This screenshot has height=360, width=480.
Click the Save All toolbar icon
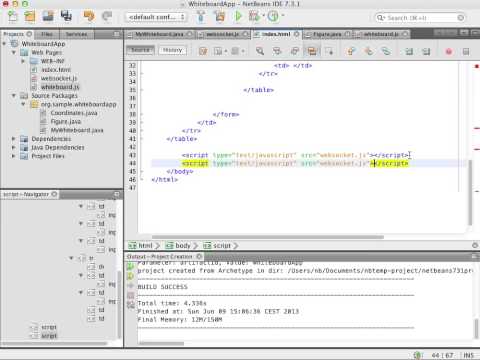(x=66, y=16)
